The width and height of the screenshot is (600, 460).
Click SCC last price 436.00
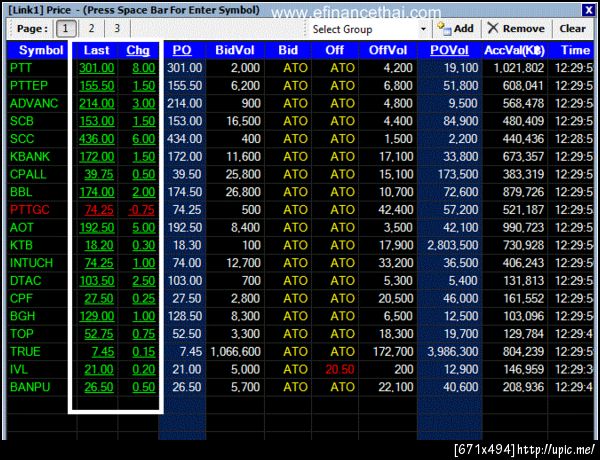point(97,139)
